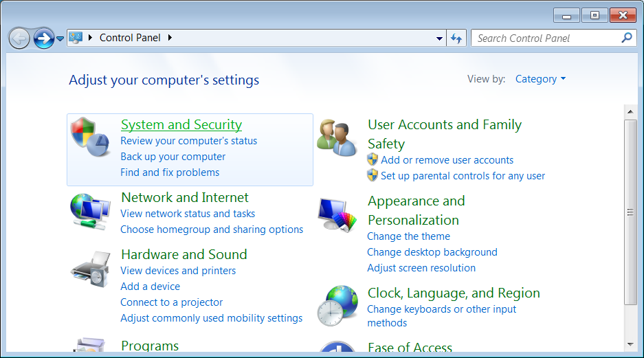644x358 pixels.
Task: Click the Network and Internet globe icon
Action: coord(90,212)
